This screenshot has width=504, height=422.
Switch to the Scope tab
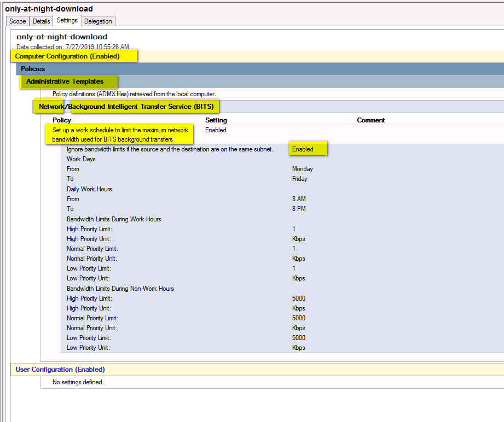[x=18, y=21]
